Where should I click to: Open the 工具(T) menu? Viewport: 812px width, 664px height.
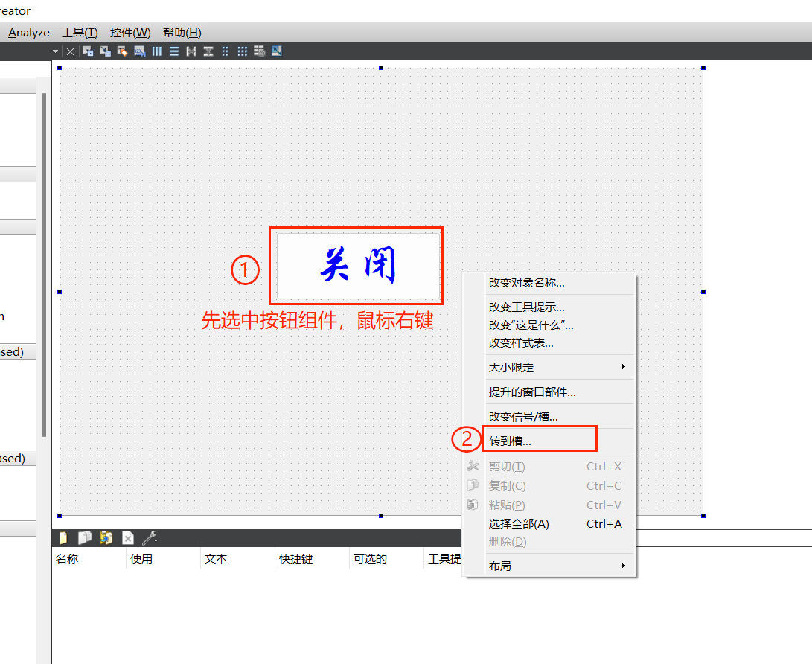tap(79, 32)
